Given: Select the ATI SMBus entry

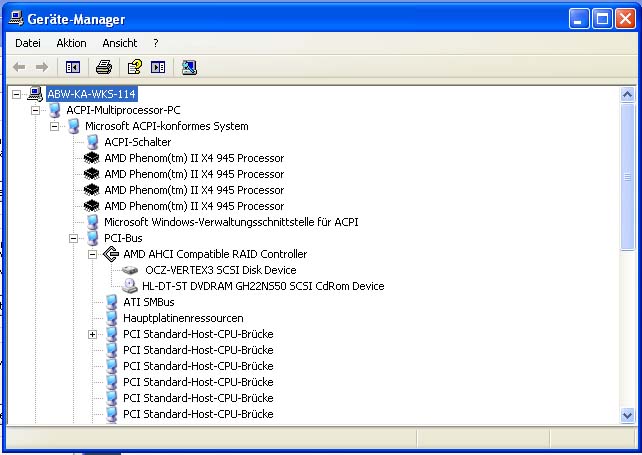Looking at the screenshot, I should pyautogui.click(x=149, y=302).
